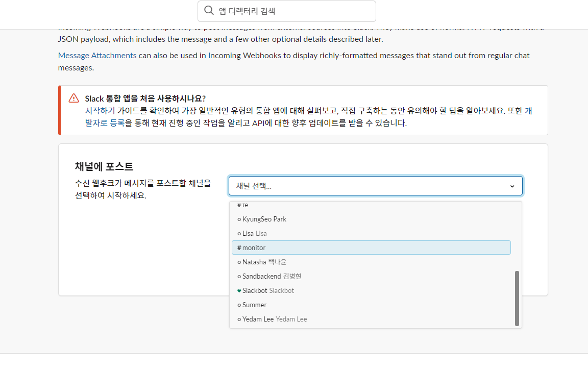This screenshot has width=588, height=371.
Task: Click the Slack 통합 앱을 처음 사용하시나요 heading
Action: tap(145, 98)
